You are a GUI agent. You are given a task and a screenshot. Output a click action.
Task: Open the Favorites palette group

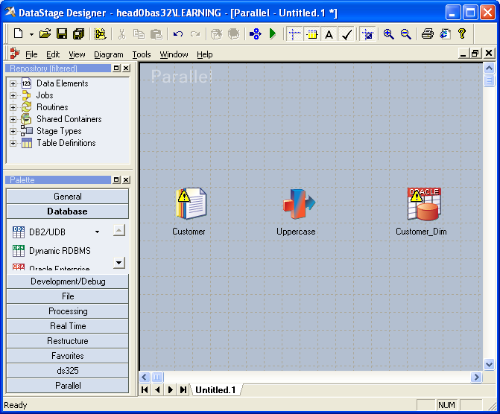click(67, 356)
